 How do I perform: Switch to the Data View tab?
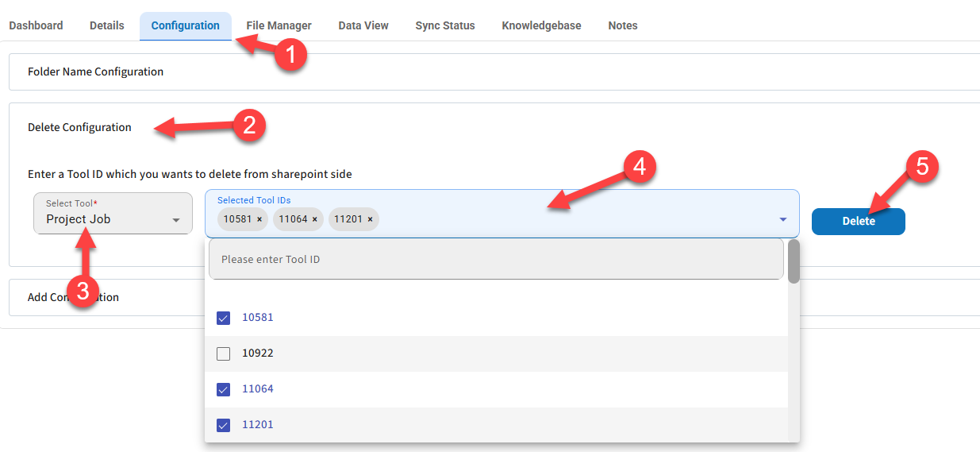(x=363, y=25)
